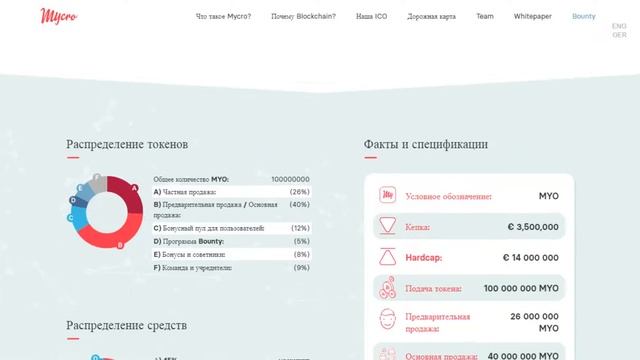Click the Hardcap label
The height and width of the screenshot is (360, 640).
(424, 258)
